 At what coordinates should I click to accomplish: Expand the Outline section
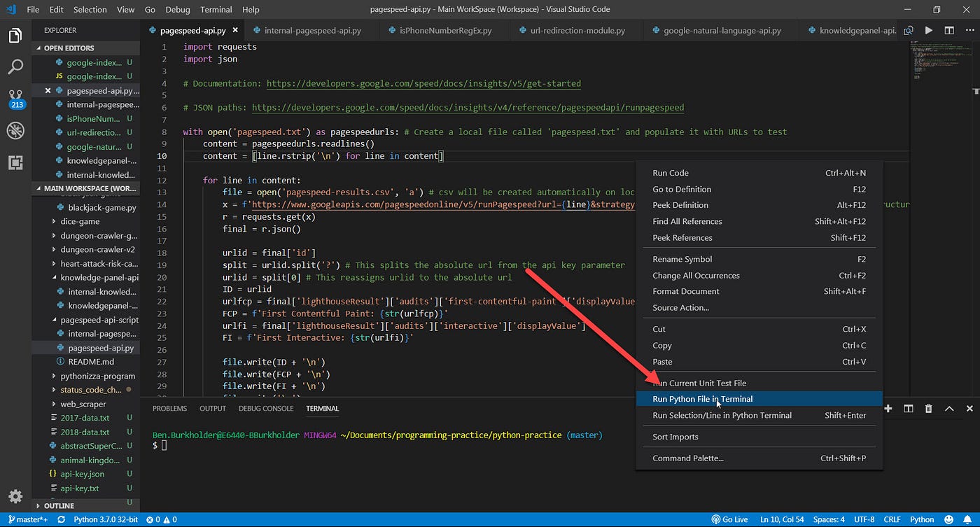tap(59, 505)
